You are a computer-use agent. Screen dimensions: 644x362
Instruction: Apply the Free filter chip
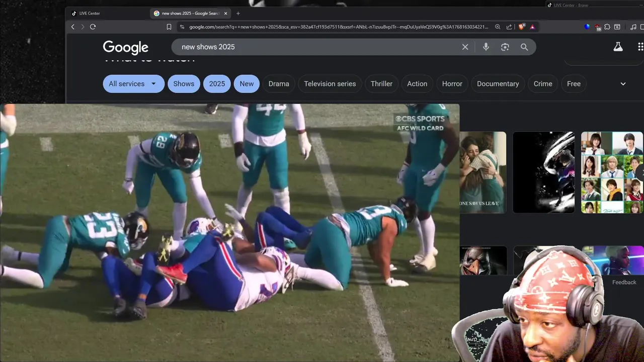point(574,84)
